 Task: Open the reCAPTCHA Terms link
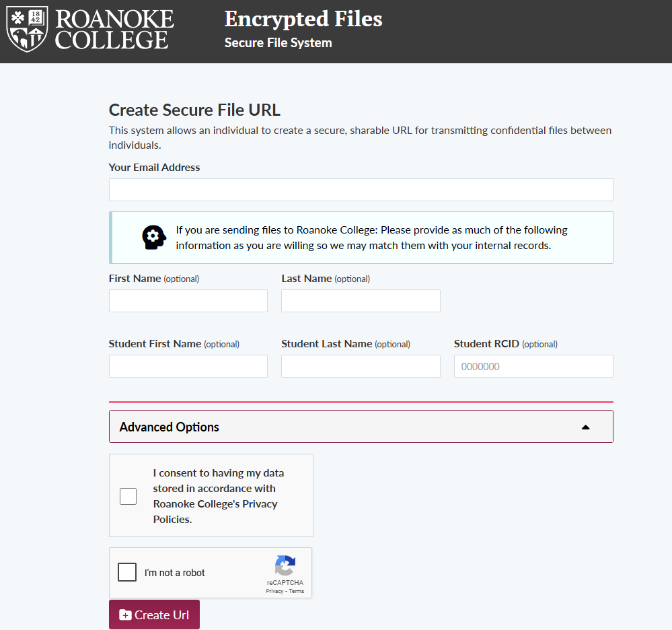297,591
